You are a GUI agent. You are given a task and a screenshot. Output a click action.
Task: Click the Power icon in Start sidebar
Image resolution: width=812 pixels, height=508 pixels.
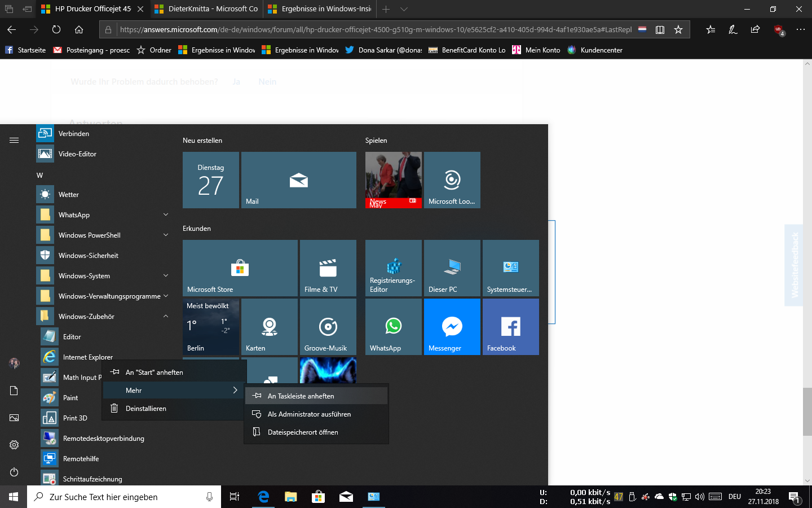tap(14, 472)
